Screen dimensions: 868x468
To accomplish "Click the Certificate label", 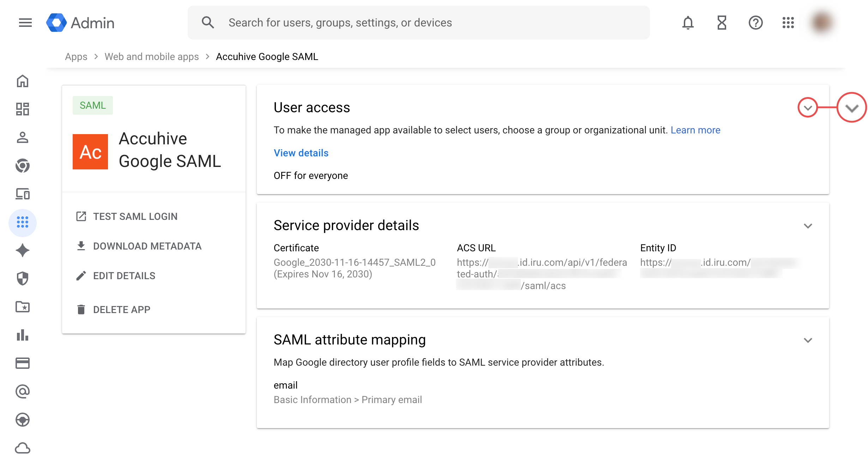I will coord(296,248).
